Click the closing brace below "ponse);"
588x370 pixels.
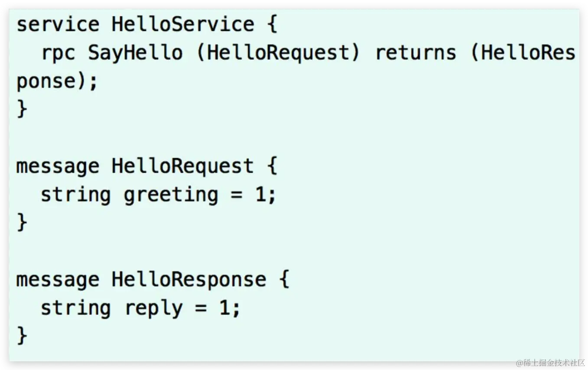pyautogui.click(x=22, y=110)
